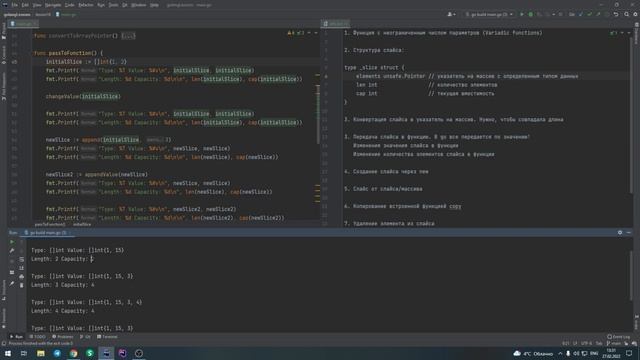This screenshot has height=360, width=640.
Task: Open the Favorites tool window sidebar button
Action: pos(4,319)
